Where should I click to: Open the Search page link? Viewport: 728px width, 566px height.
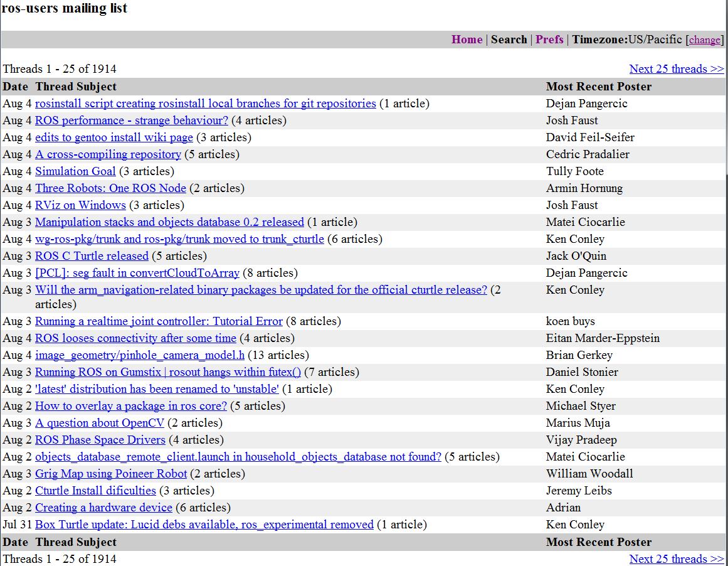coord(509,40)
